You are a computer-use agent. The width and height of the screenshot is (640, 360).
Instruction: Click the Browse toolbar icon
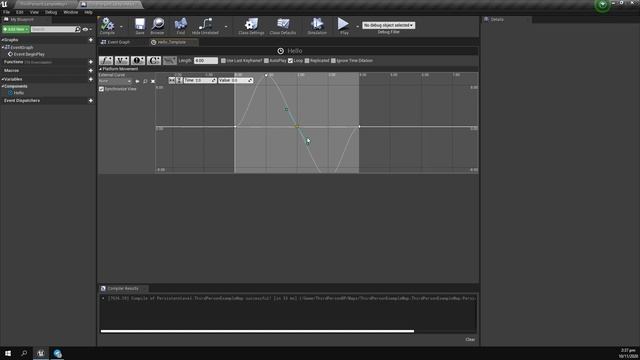(x=157, y=25)
